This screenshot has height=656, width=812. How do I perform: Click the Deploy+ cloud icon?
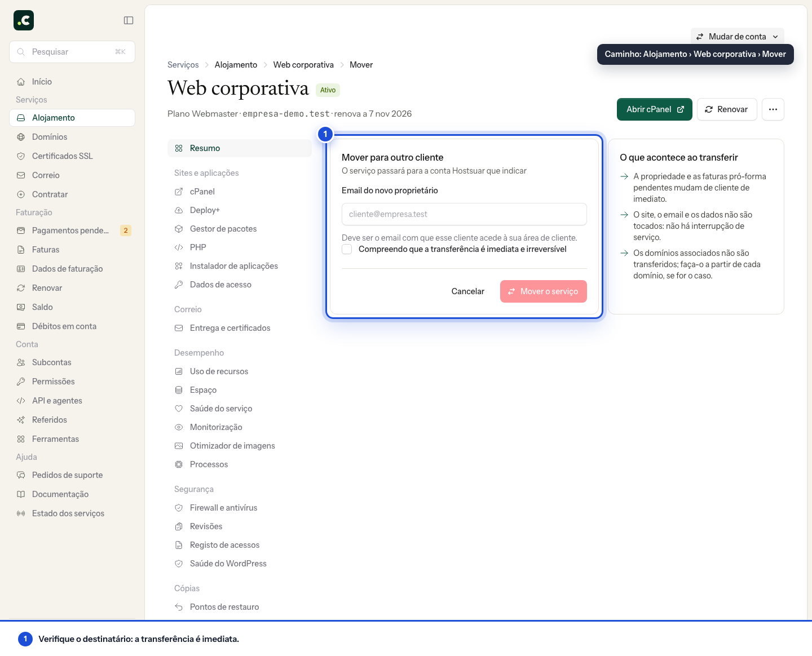tap(179, 210)
